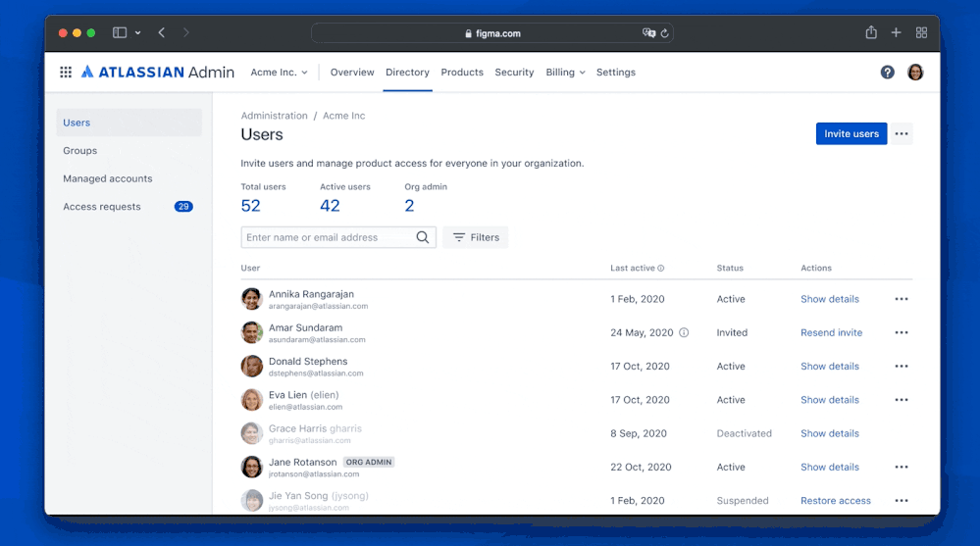Show details for Eva Lien

(830, 400)
